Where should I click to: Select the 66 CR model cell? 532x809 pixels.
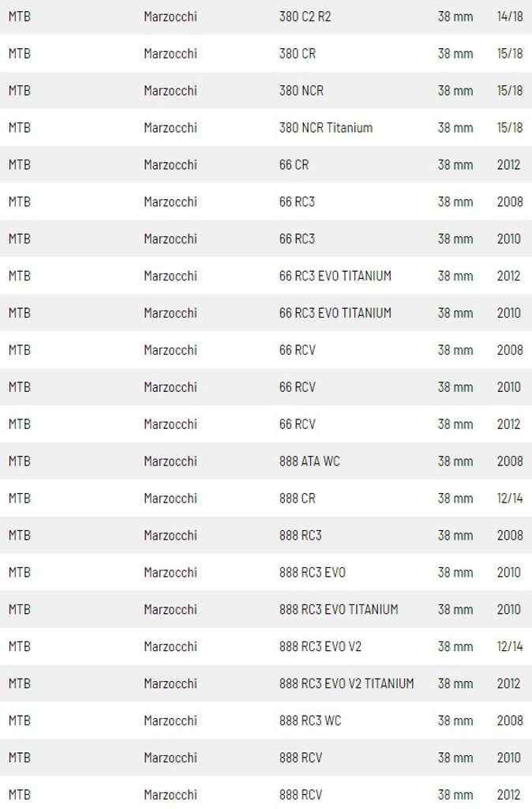[x=294, y=165]
